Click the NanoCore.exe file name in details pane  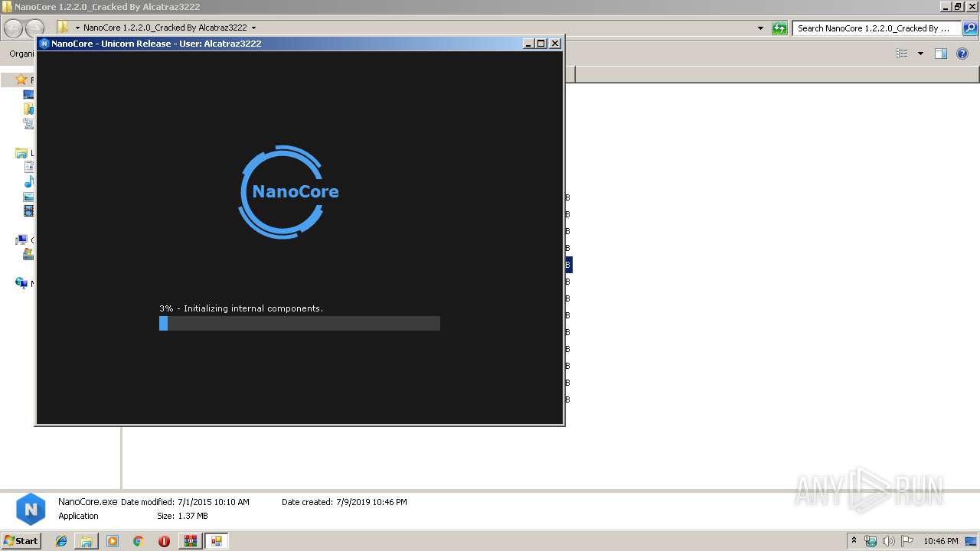coord(88,502)
